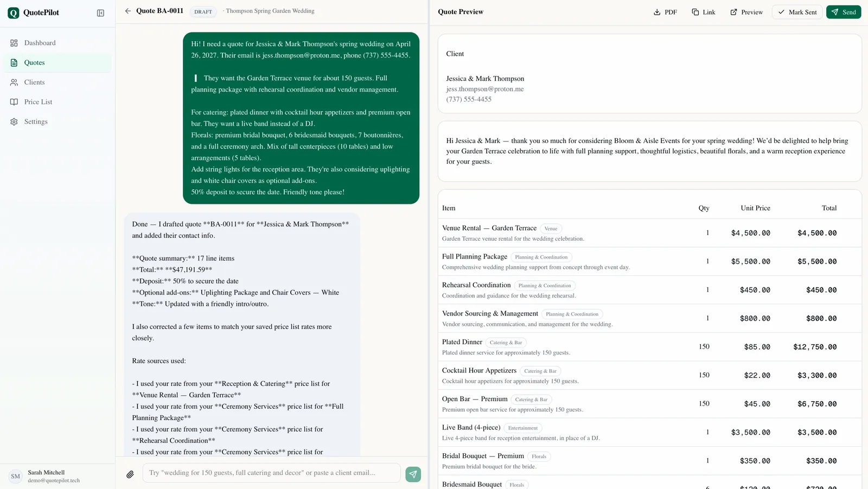This screenshot has height=489, width=868.
Task: Click the Cocktail Hour Appetizers quantity 150
Action: point(704,375)
